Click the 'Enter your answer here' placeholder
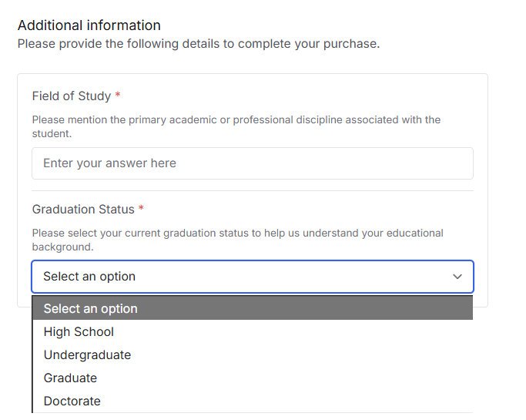Screen dimensions: 526x420 [109, 163]
